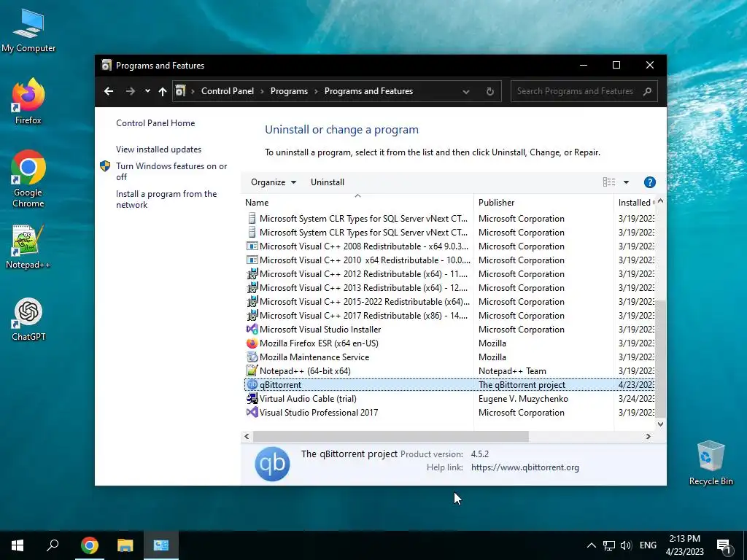This screenshot has height=560, width=747.
Task: Click the Control Panel taskbar button
Action: 161,545
